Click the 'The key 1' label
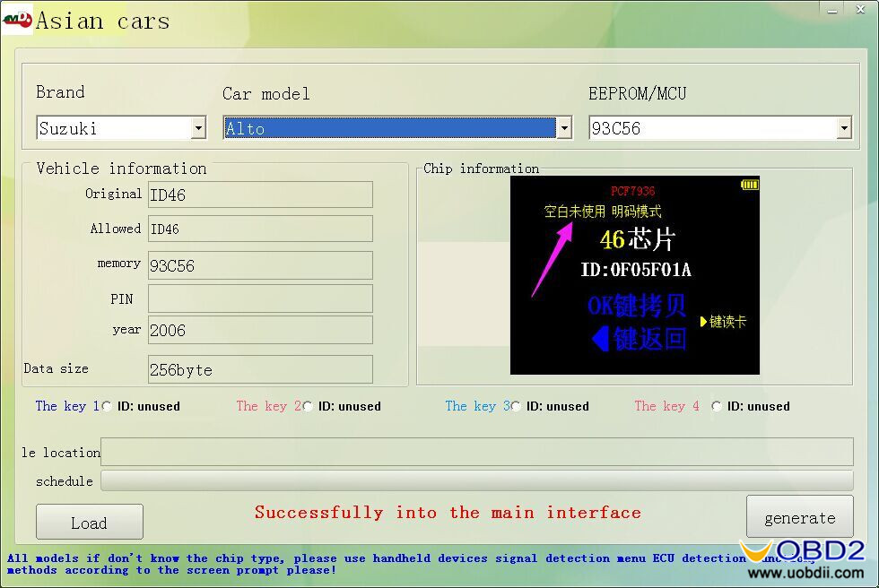 [x=67, y=406]
